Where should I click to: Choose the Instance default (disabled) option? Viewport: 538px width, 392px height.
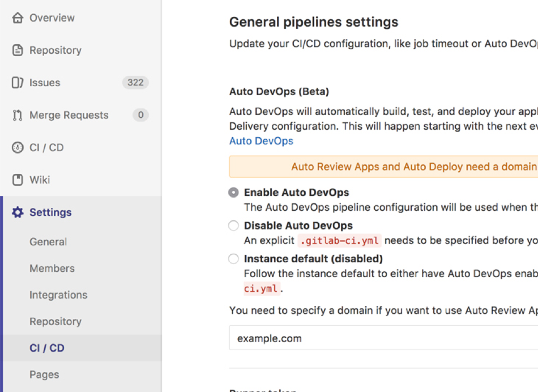click(x=233, y=258)
